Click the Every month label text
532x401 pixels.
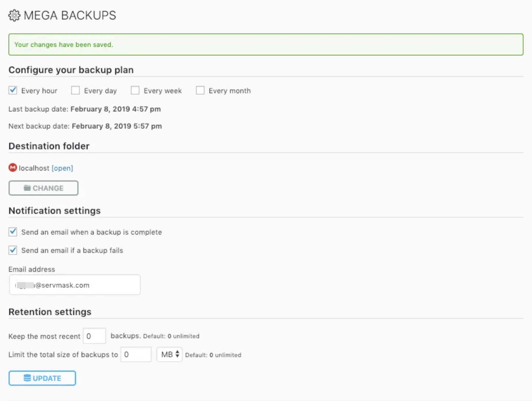coord(229,91)
